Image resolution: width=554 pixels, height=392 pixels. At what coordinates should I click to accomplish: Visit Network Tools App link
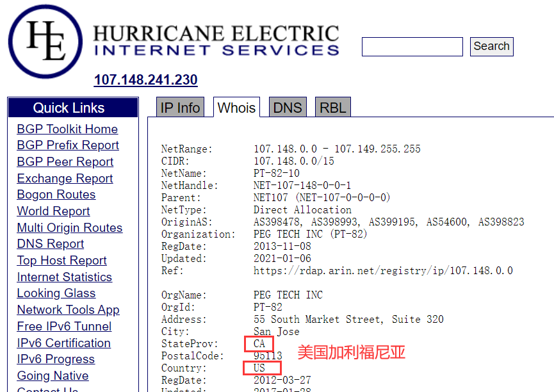click(68, 310)
